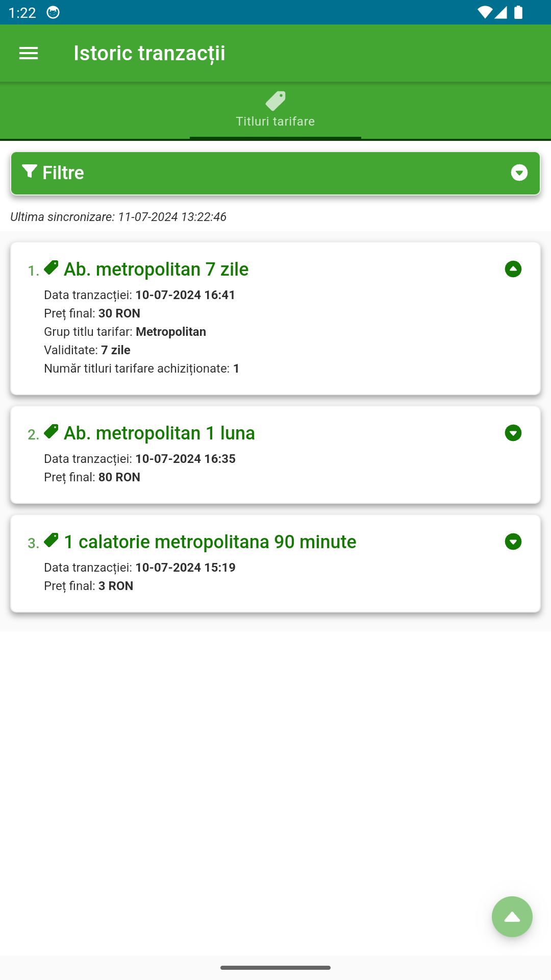Expand the Filtre dropdown arrow

[519, 173]
